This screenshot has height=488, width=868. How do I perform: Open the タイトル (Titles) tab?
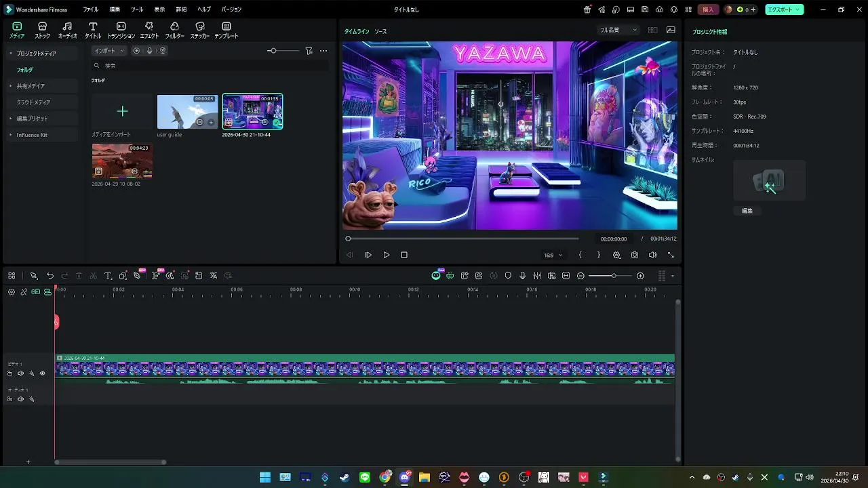(x=93, y=30)
